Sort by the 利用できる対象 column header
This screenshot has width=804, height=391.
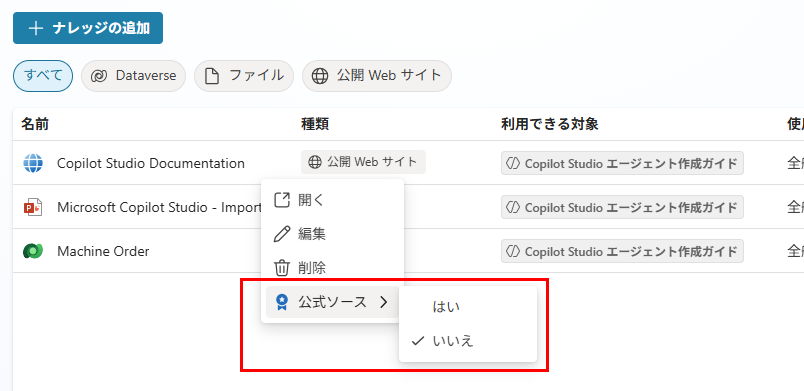pos(550,124)
